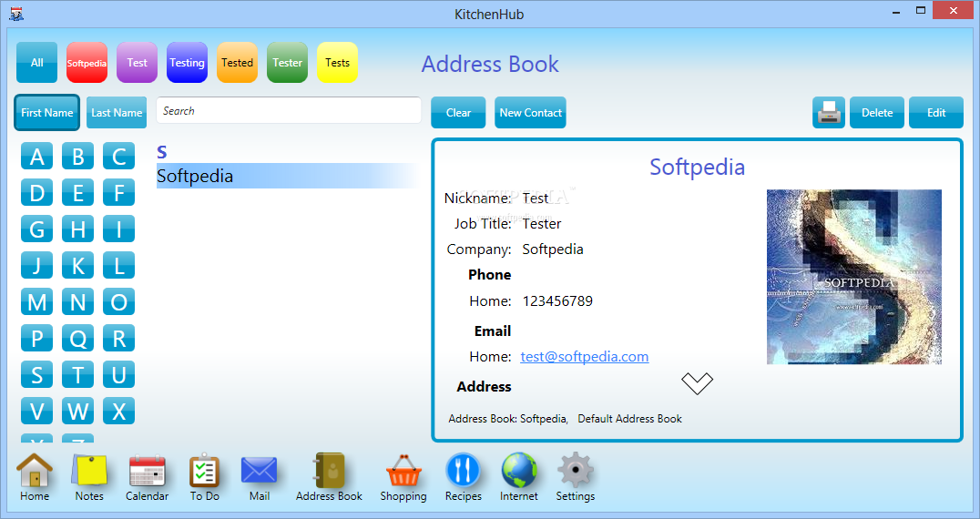
Task: Click the Softpedia contact name heading
Action: click(x=697, y=167)
